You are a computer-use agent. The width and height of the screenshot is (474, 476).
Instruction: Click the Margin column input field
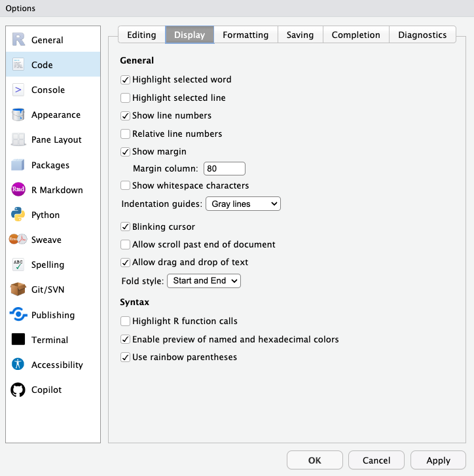point(225,169)
